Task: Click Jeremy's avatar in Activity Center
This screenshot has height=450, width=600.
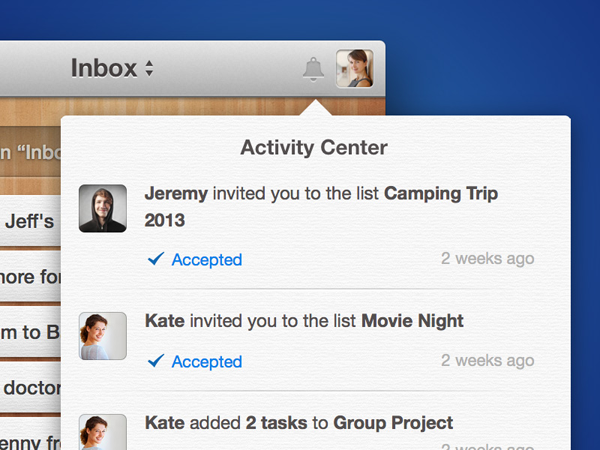Action: tap(102, 208)
